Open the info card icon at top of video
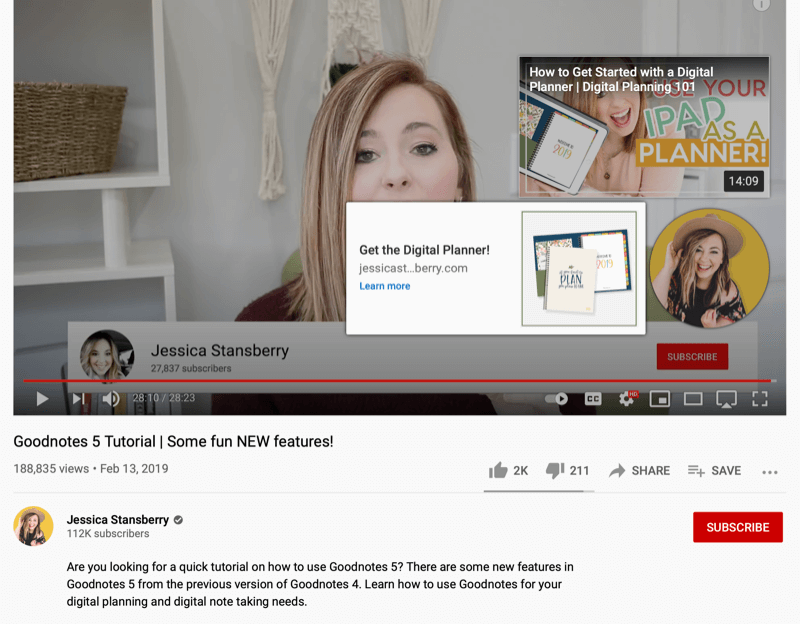Viewport: 800px width, 624px height. point(761,5)
